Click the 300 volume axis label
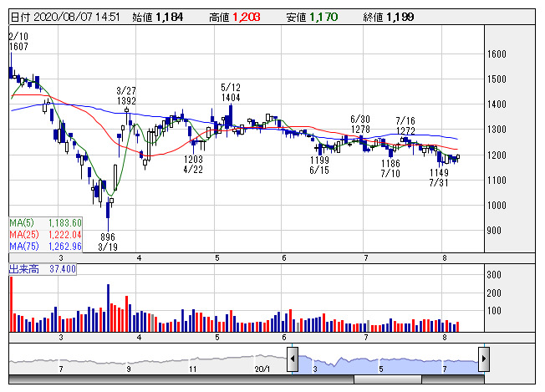This screenshot has height=392, width=545. pos(494,275)
